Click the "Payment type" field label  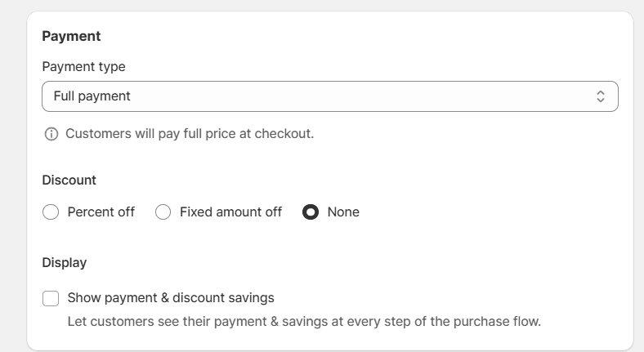83,67
